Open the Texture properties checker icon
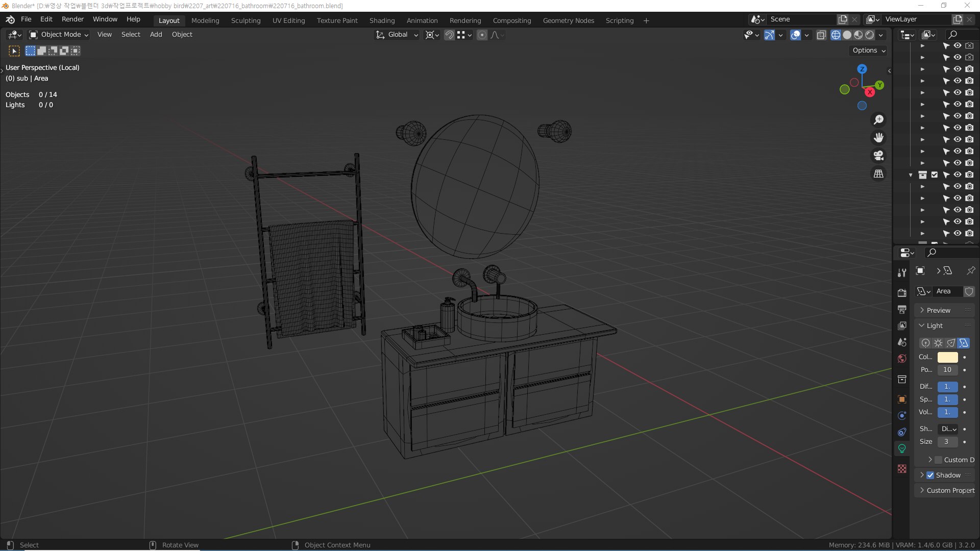This screenshot has height=551, width=980. (x=902, y=468)
